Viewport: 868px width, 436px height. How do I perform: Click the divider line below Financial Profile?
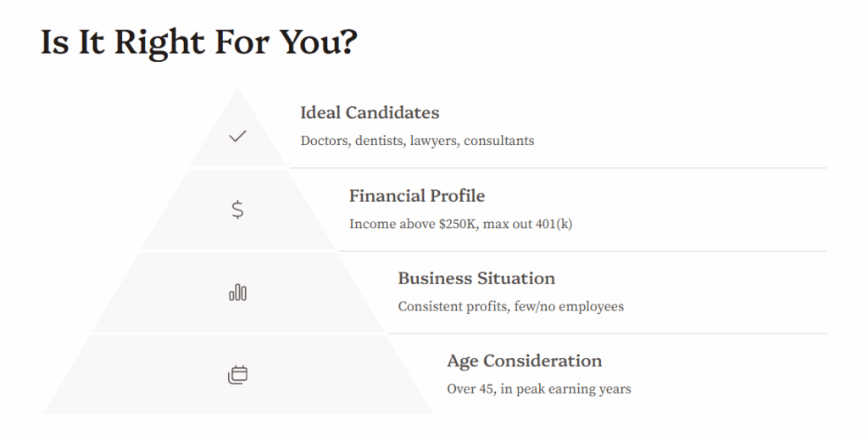tap(582, 251)
